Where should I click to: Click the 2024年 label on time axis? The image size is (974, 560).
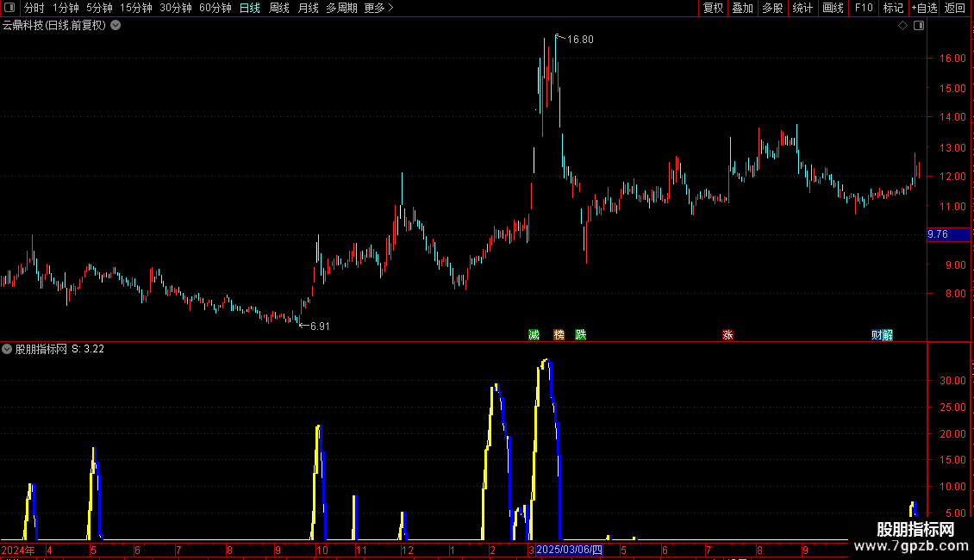18,550
